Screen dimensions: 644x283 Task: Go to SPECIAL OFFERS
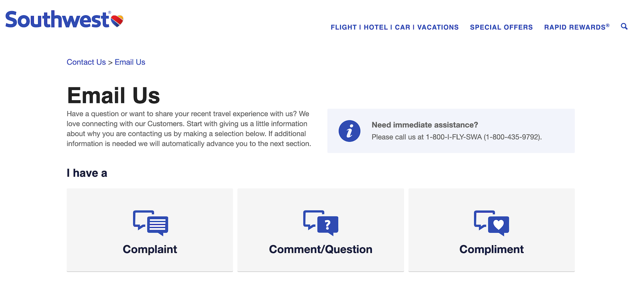(501, 27)
